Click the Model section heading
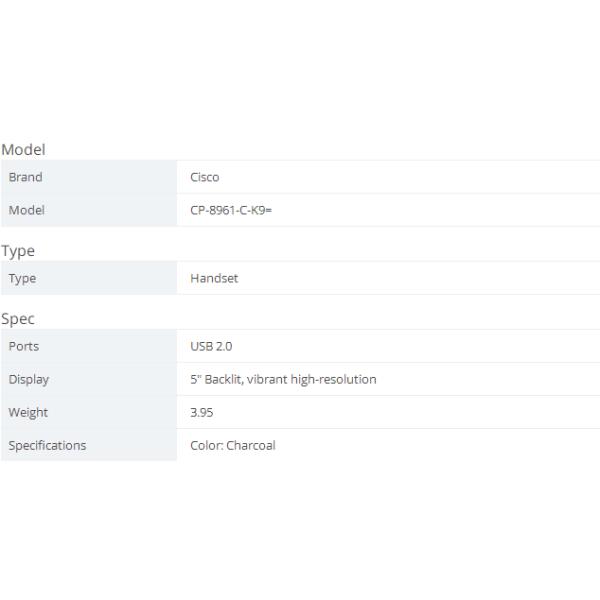This screenshot has height=600, width=600. pos(23,150)
